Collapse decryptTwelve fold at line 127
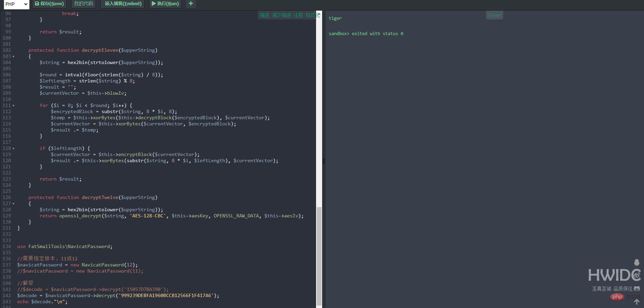 [x=14, y=204]
